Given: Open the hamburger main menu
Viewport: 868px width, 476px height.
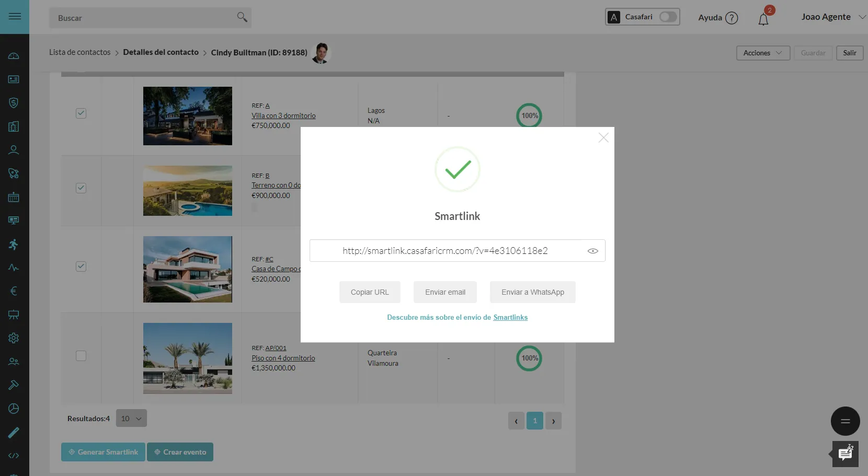Looking at the screenshot, I should click(15, 16).
